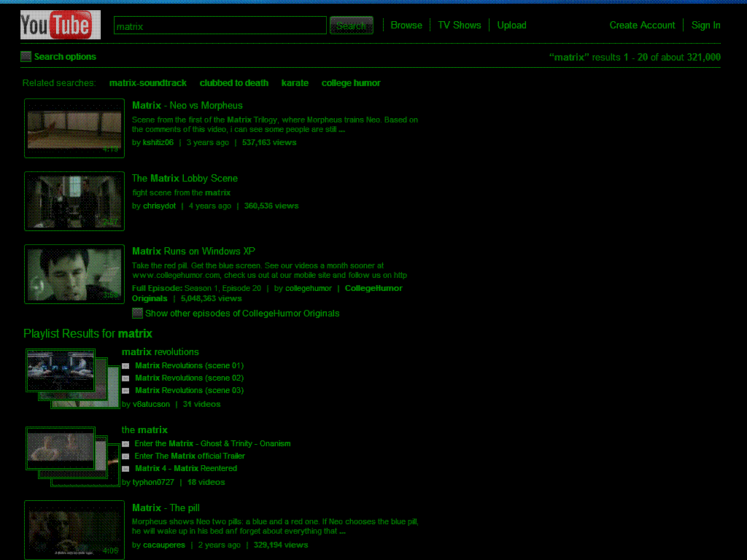Select related search karate

click(295, 83)
